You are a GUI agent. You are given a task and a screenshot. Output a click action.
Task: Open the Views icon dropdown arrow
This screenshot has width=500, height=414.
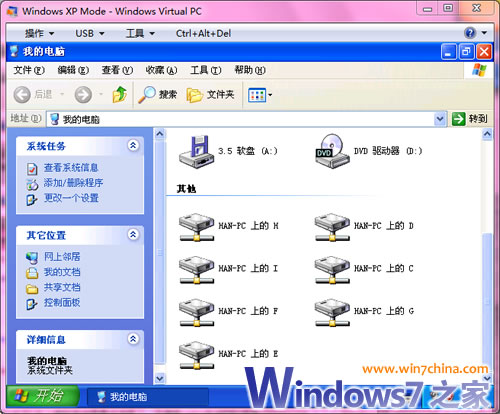pyautogui.click(x=270, y=95)
